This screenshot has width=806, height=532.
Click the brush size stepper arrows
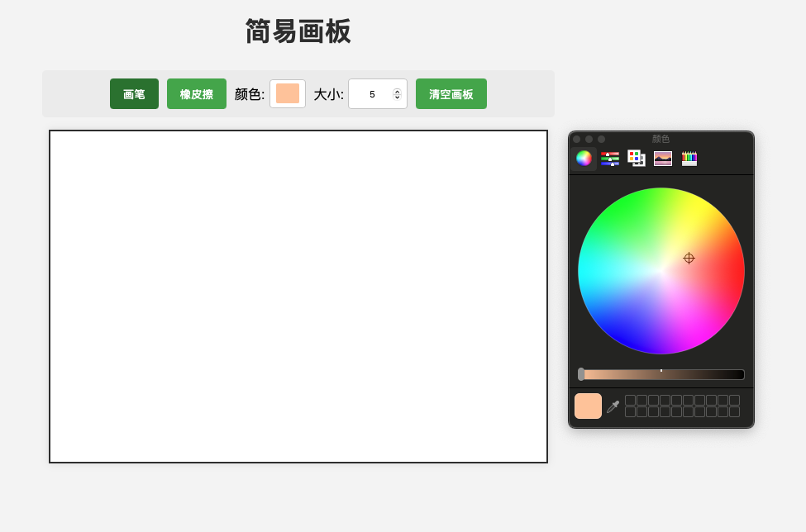[397, 94]
